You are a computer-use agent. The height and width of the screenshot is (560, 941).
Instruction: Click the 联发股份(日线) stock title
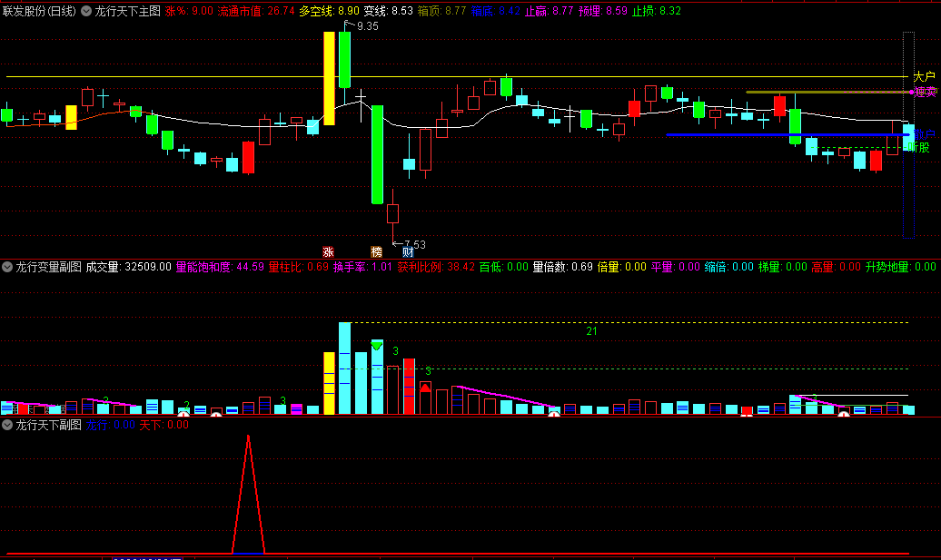(x=40, y=11)
